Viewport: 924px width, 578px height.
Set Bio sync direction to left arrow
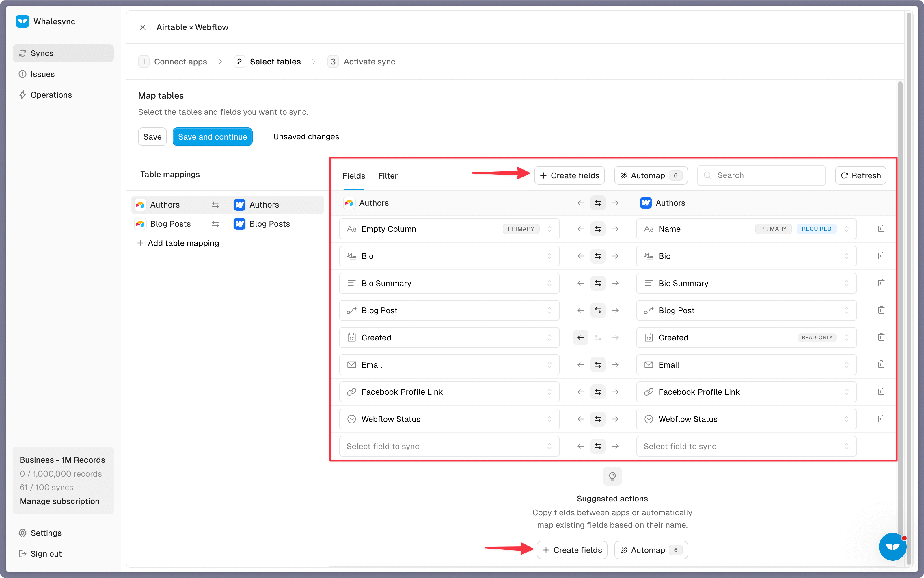click(580, 256)
